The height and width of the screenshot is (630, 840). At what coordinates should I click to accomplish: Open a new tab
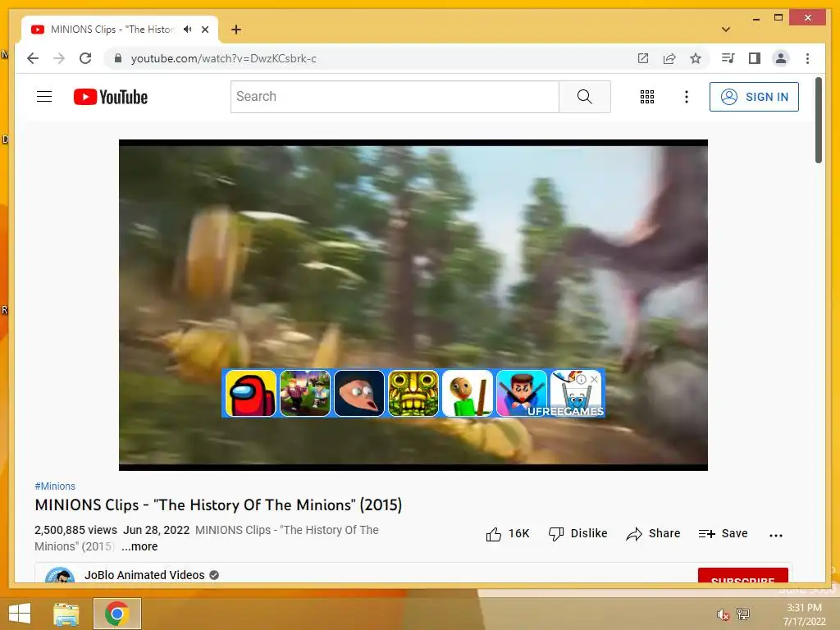pyautogui.click(x=235, y=30)
